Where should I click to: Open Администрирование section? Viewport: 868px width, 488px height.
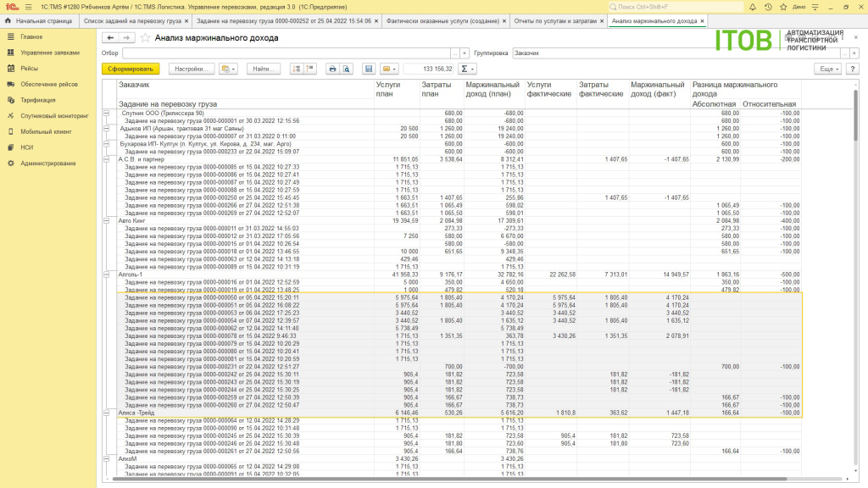click(x=48, y=164)
